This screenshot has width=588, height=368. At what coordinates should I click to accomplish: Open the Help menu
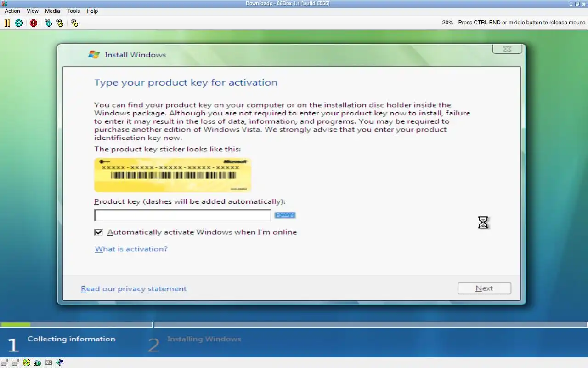tap(92, 11)
